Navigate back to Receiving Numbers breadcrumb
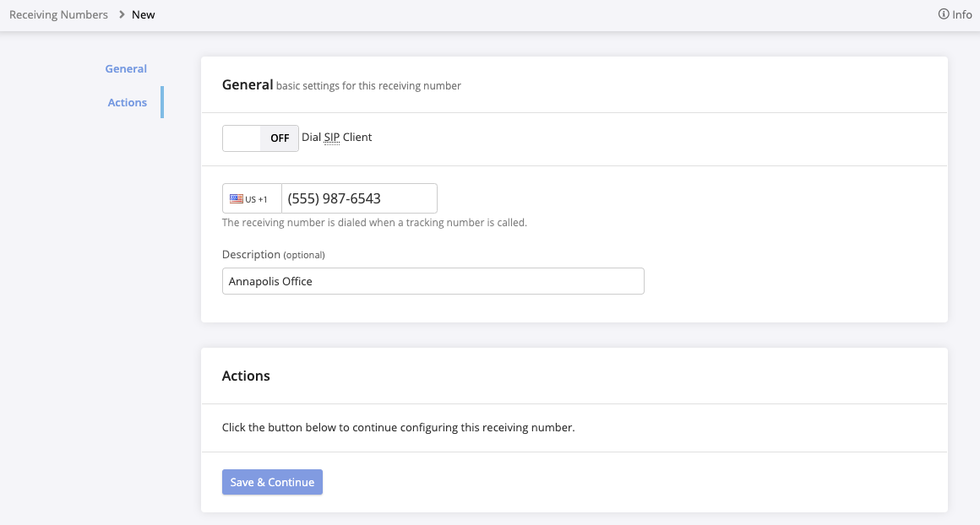Screen dimensions: 980x525 coord(58,14)
